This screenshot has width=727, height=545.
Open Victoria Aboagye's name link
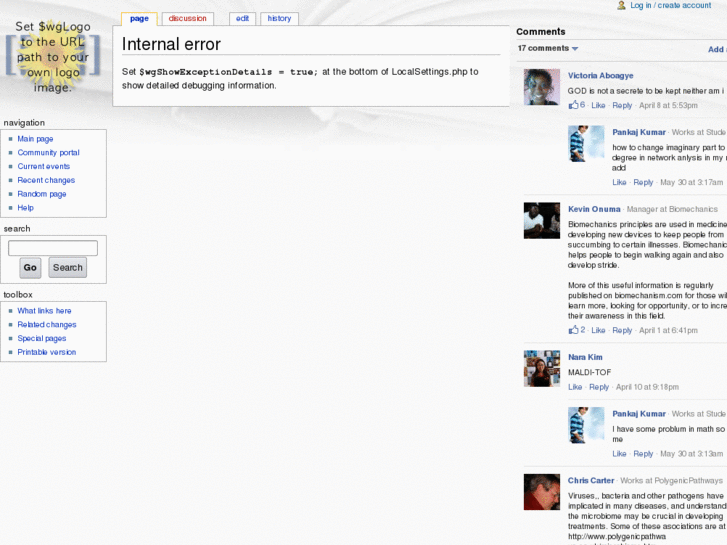point(600,76)
